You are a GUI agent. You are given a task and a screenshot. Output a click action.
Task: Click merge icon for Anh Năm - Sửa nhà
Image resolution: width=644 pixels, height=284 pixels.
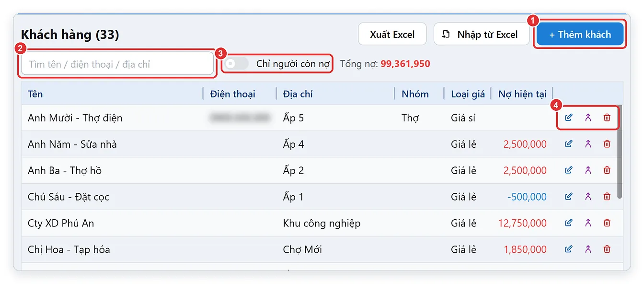point(588,144)
